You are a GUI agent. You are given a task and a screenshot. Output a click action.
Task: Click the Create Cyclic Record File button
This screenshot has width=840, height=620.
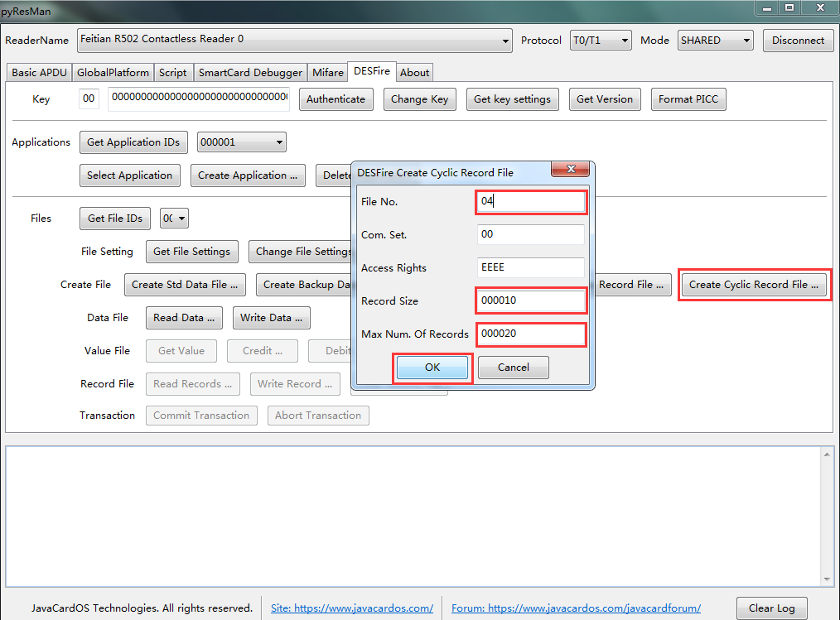tap(754, 285)
